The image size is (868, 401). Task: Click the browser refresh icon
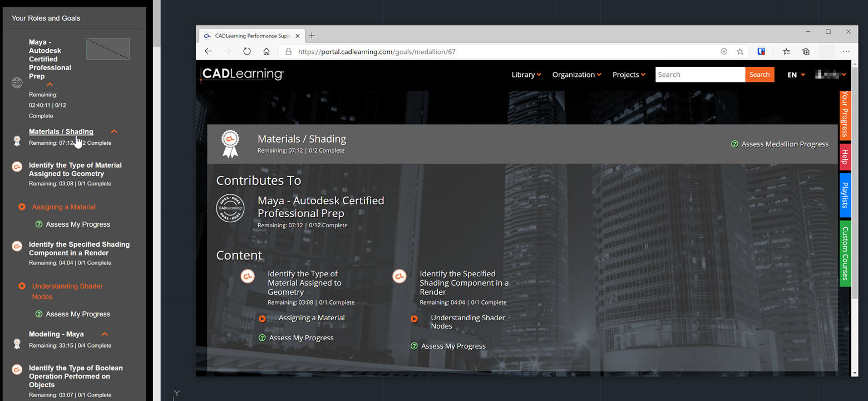point(247,51)
